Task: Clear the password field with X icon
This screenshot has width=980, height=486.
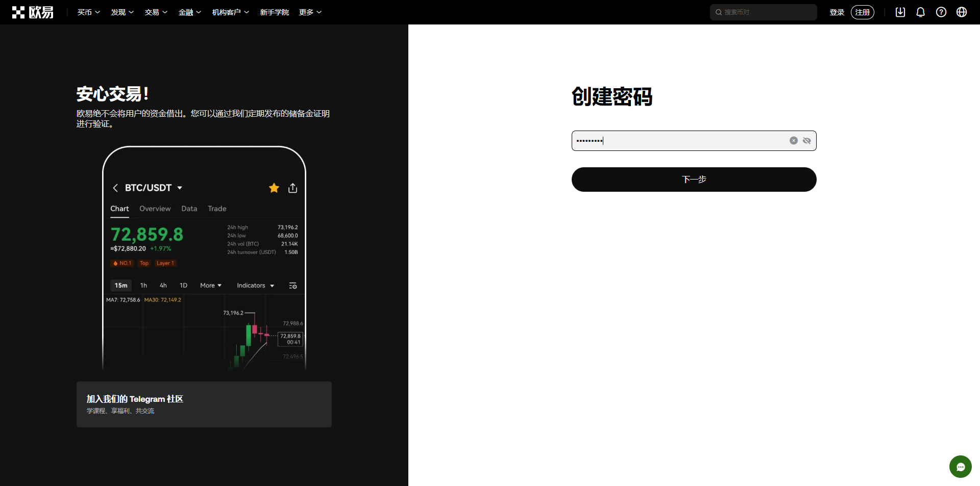Action: [794, 141]
